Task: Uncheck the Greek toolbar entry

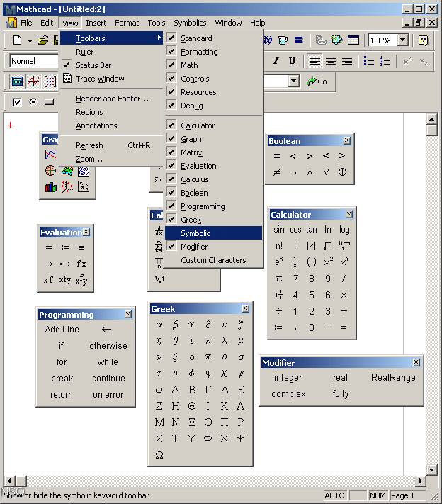Action: click(191, 220)
